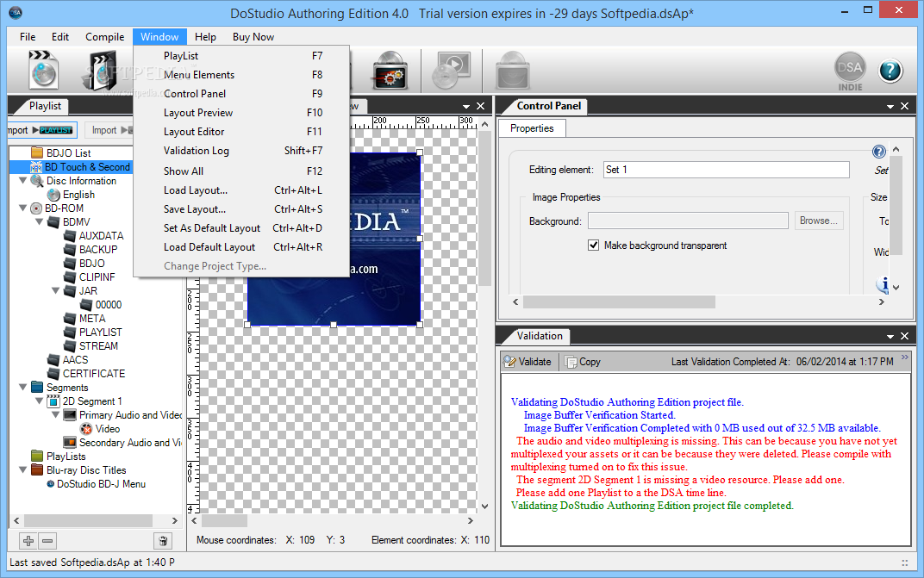Open help via blue question mark icon
This screenshot has width=924, height=578.
point(890,71)
